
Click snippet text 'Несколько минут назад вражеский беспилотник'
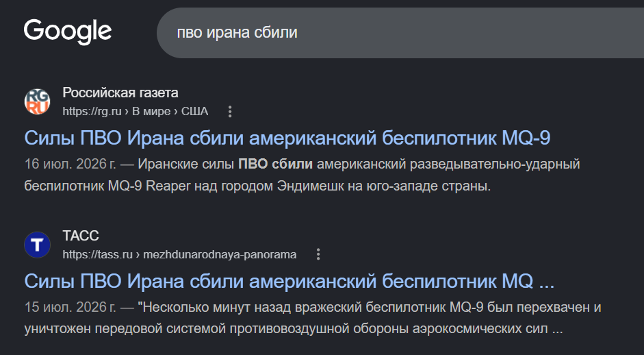293,307
